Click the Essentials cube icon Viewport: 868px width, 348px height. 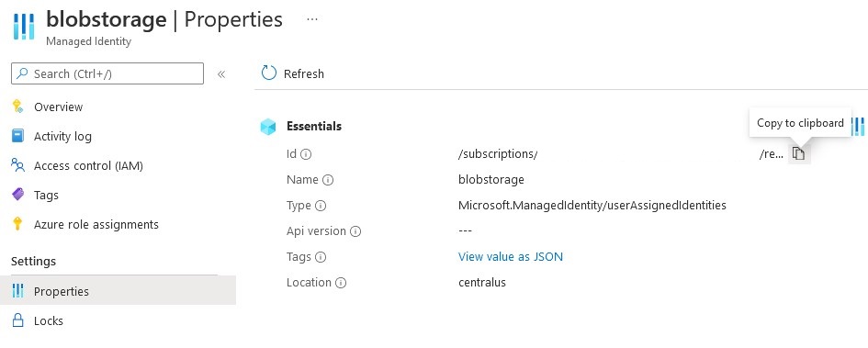[268, 127]
